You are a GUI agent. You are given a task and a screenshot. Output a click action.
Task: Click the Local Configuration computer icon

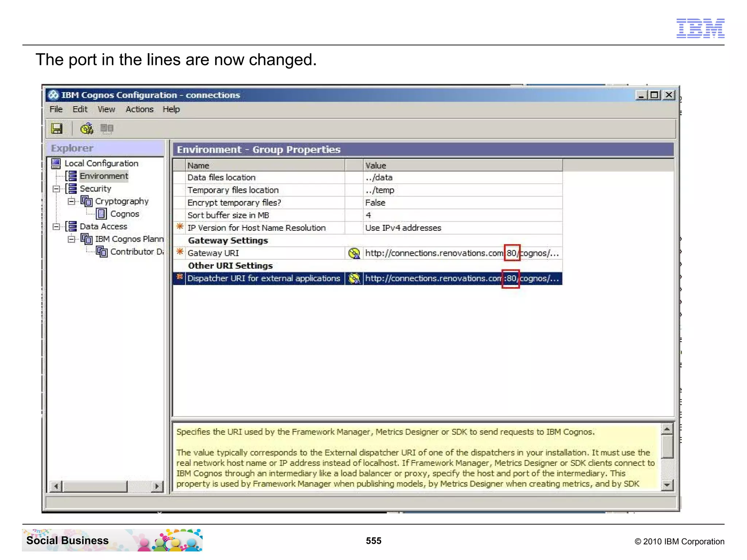point(56,163)
